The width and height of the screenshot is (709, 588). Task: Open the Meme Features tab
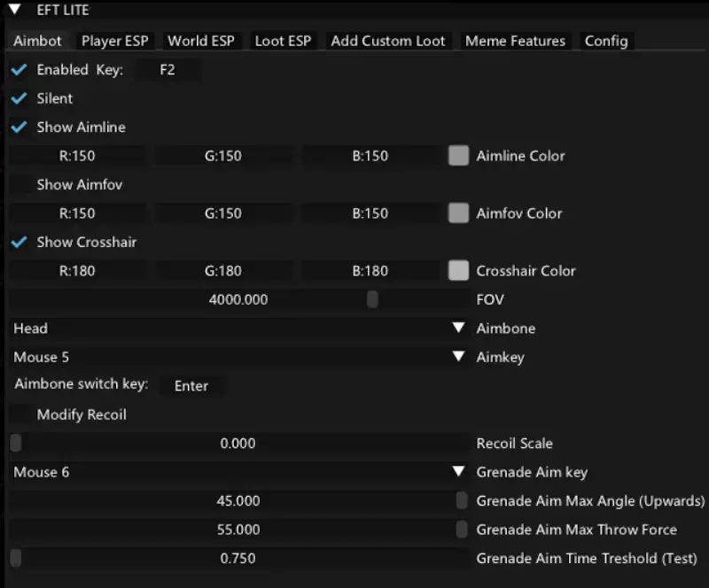tap(515, 41)
